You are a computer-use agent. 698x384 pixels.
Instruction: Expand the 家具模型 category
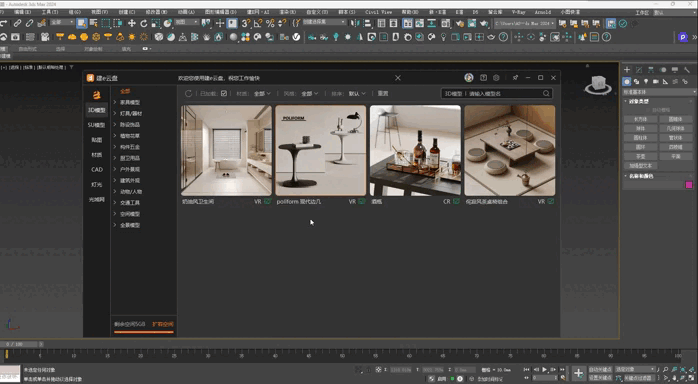tap(114, 102)
